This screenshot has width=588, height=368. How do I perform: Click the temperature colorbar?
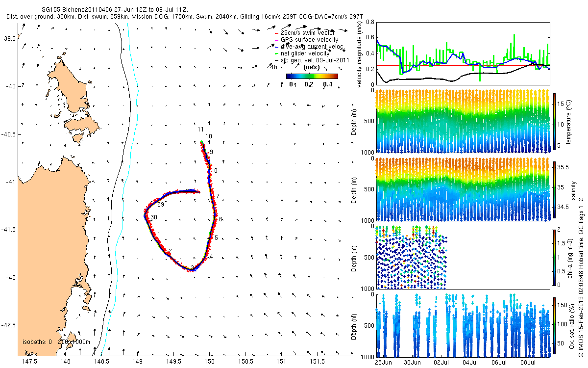[x=555, y=121]
